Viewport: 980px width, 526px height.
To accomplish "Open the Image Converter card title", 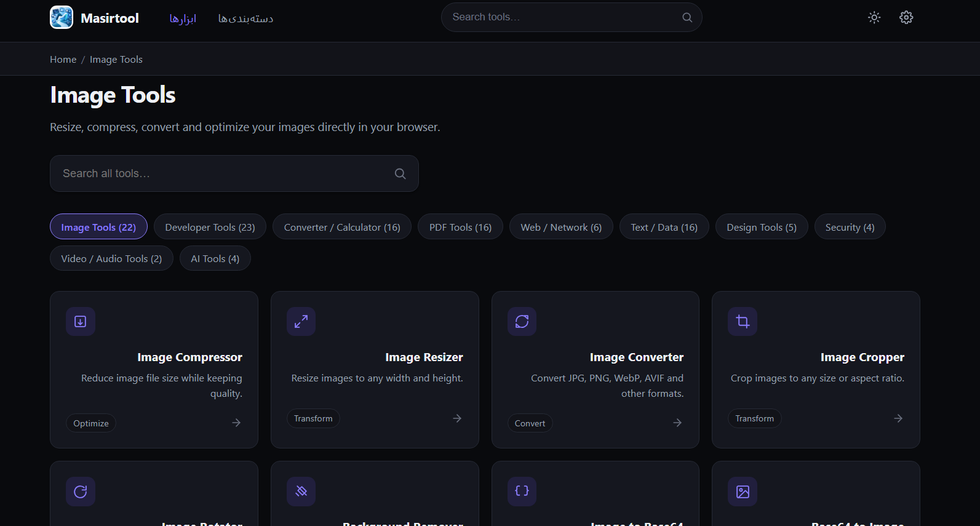I will point(637,357).
